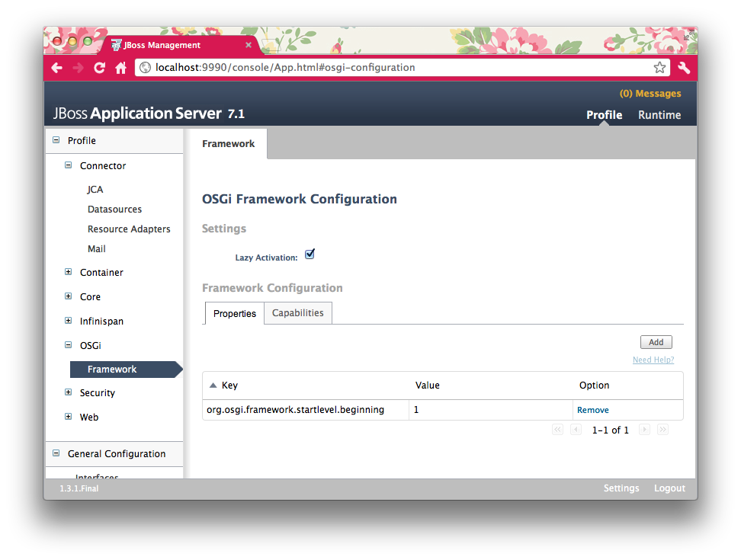Image resolution: width=741 pixels, height=560 pixels.
Task: Go to first page of properties table
Action: tap(557, 429)
